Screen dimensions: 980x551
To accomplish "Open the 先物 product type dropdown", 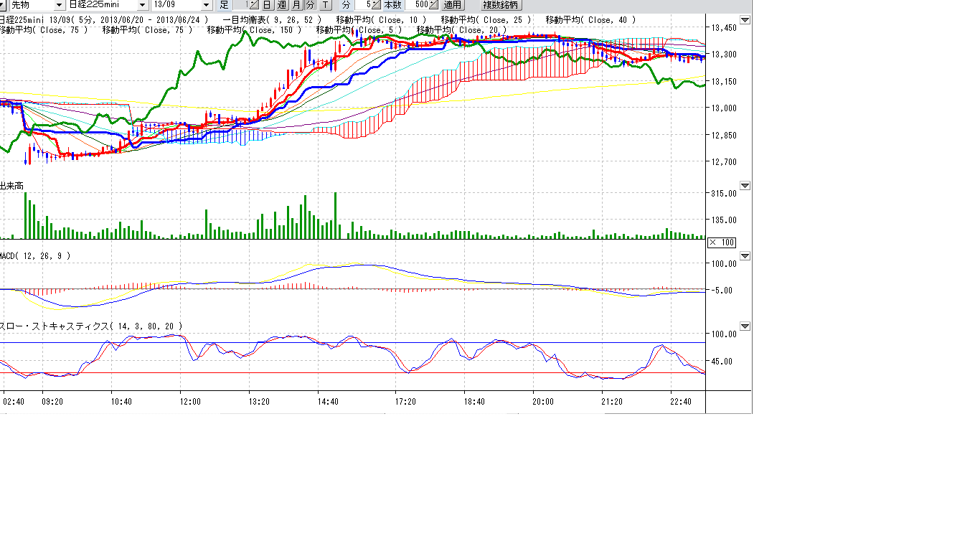I will point(59,5).
